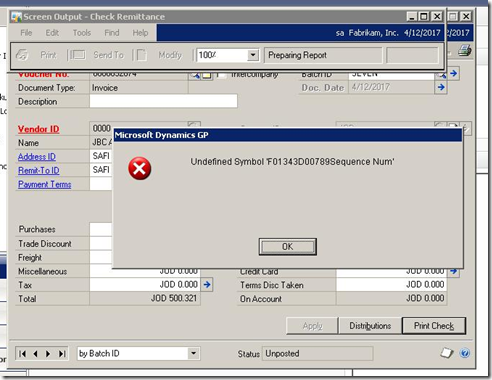Go to first record navigation arrow

pos(22,354)
